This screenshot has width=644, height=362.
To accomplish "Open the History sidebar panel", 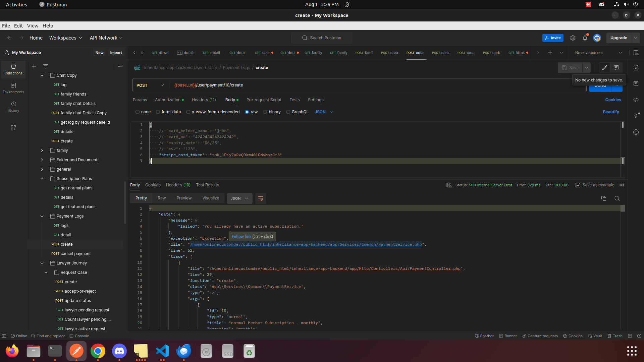I will pos(13,107).
